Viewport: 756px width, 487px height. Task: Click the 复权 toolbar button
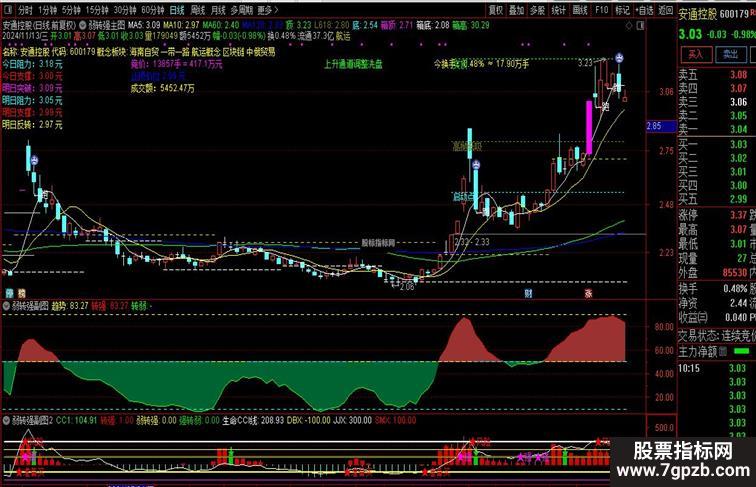496,10
